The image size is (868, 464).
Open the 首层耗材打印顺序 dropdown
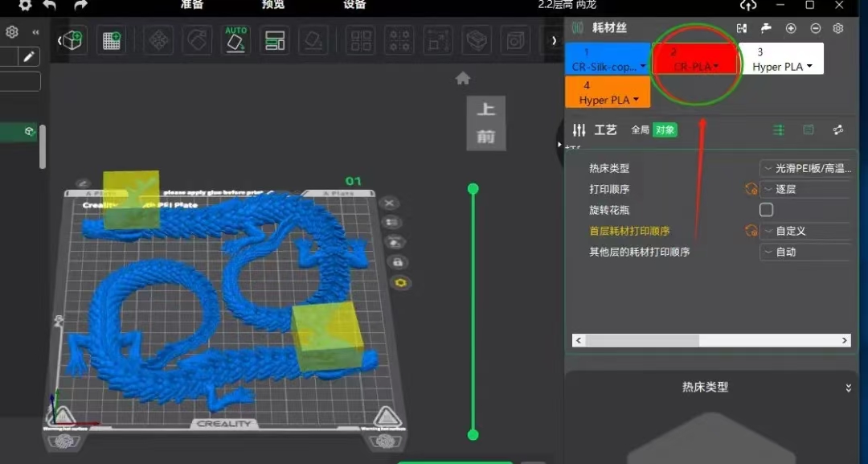pyautogui.click(x=805, y=231)
